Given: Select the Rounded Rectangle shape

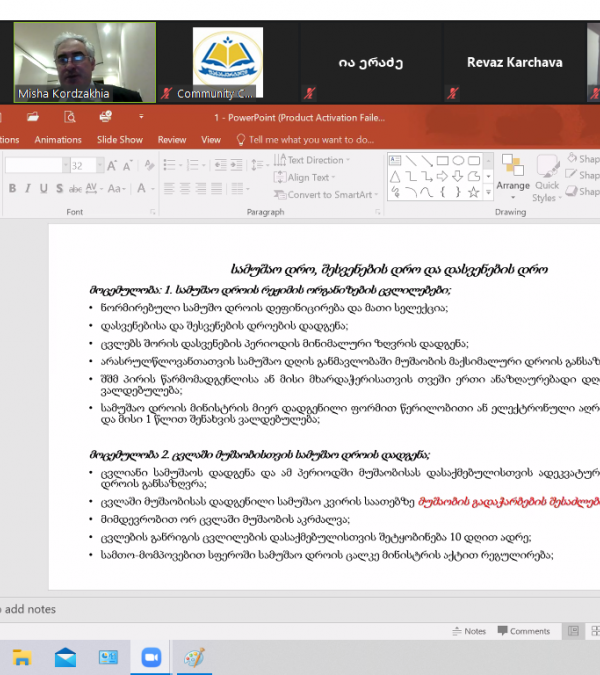Looking at the screenshot, I should tap(474, 161).
